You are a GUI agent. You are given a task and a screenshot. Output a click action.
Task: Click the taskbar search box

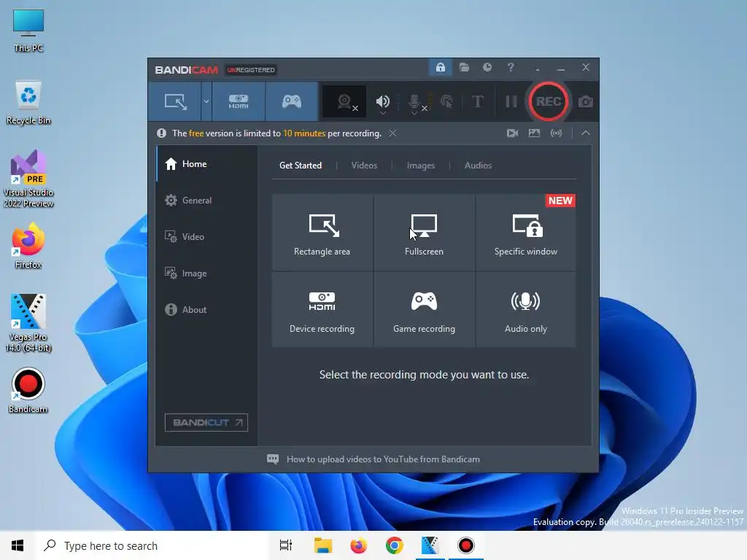click(152, 545)
